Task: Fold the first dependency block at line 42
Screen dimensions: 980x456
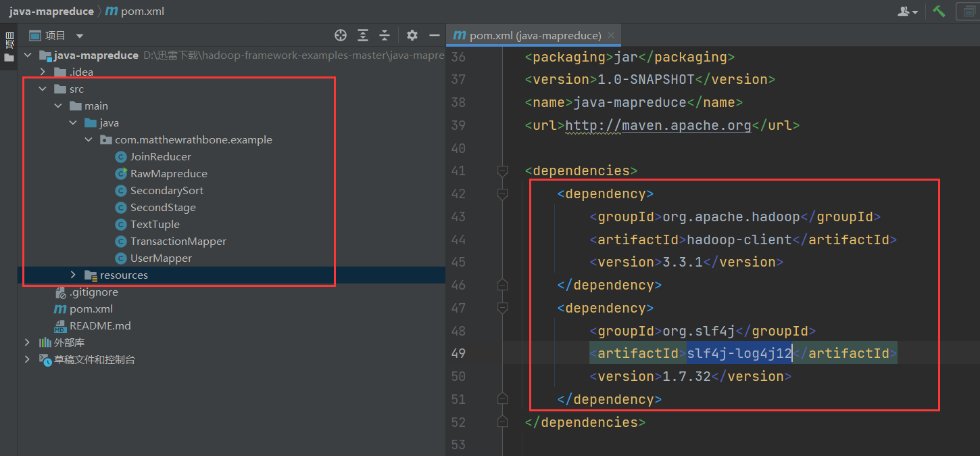Action: coord(502,194)
